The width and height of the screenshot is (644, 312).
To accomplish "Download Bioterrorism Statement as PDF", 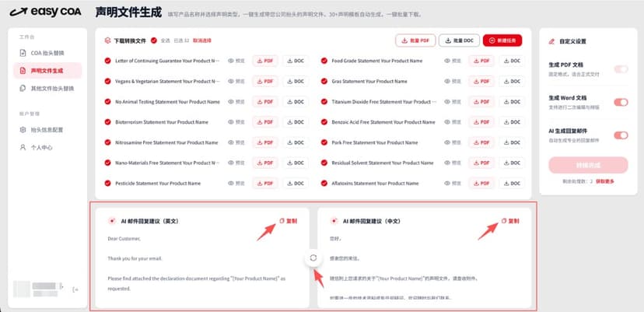I will (265, 122).
